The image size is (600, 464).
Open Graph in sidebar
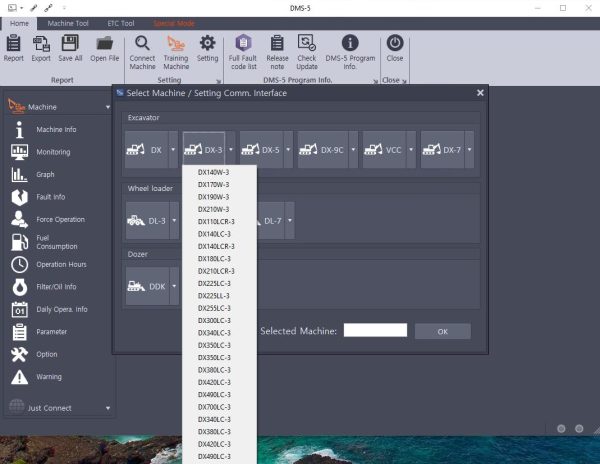(x=45, y=174)
